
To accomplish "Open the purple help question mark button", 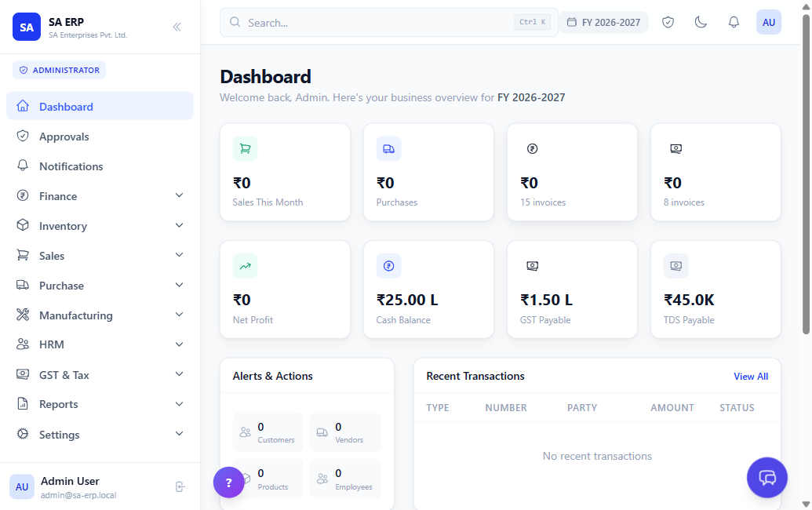I will (x=228, y=482).
